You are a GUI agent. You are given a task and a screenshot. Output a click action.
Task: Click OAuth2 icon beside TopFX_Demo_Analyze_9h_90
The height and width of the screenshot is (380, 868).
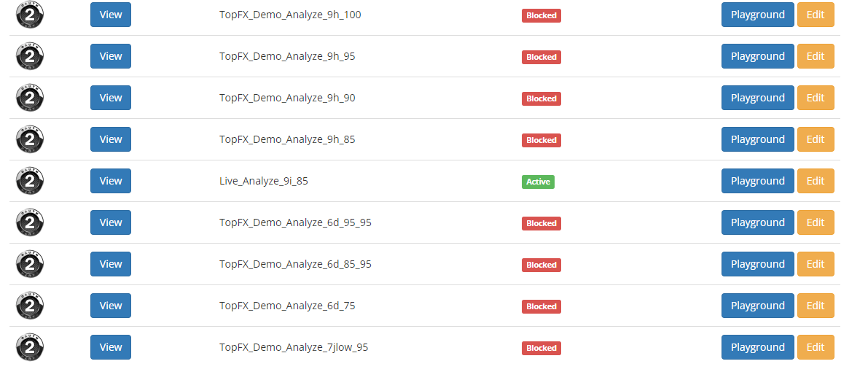pyautogui.click(x=30, y=98)
